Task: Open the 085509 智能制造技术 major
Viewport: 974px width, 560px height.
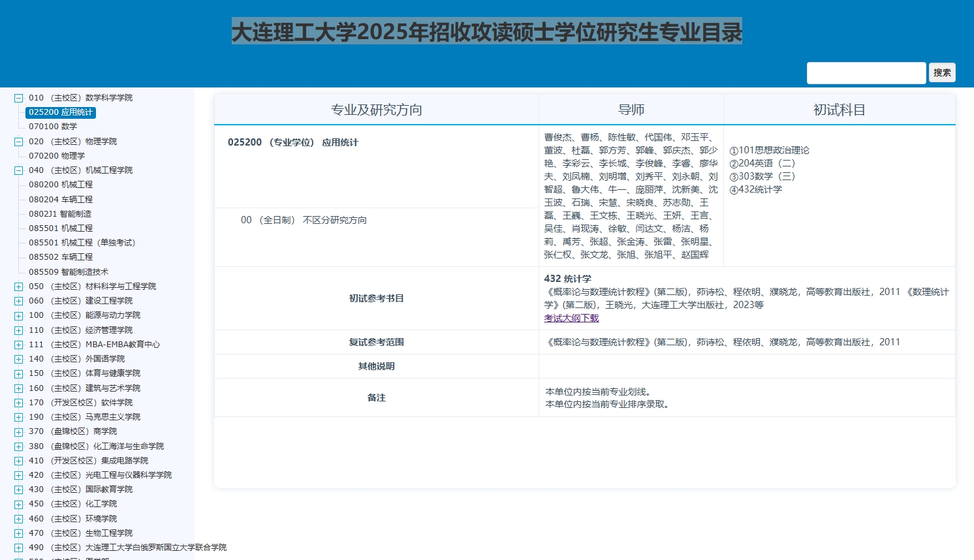Action: point(69,272)
